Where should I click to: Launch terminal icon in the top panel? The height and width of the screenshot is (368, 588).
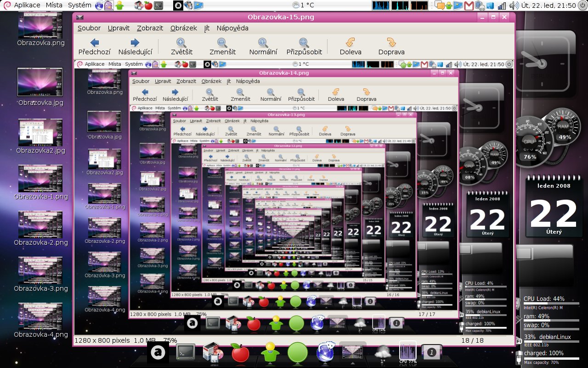coord(158,6)
